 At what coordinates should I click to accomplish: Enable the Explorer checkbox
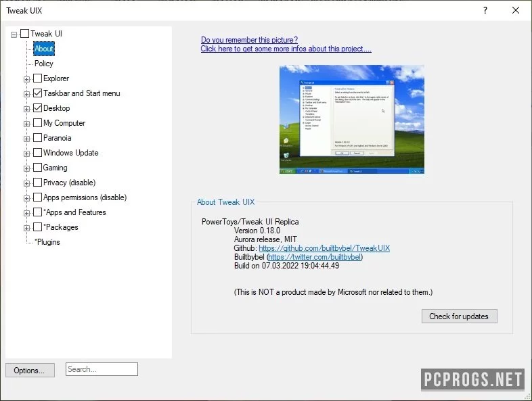pyautogui.click(x=38, y=78)
